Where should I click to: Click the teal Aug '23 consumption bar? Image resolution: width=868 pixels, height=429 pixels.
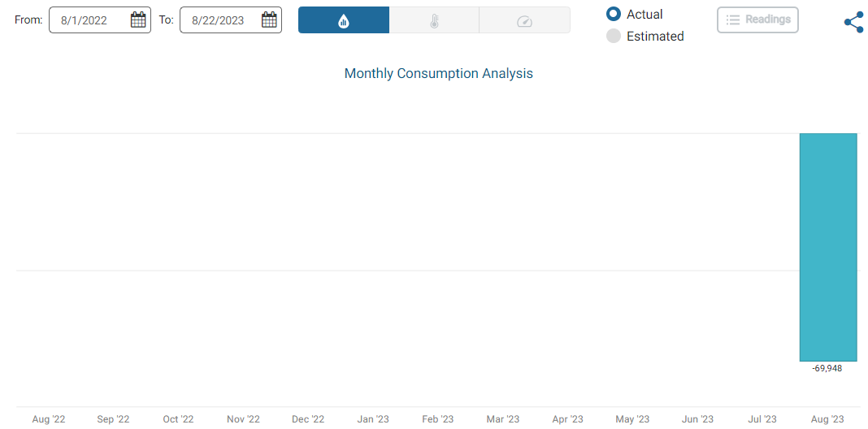pos(827,247)
